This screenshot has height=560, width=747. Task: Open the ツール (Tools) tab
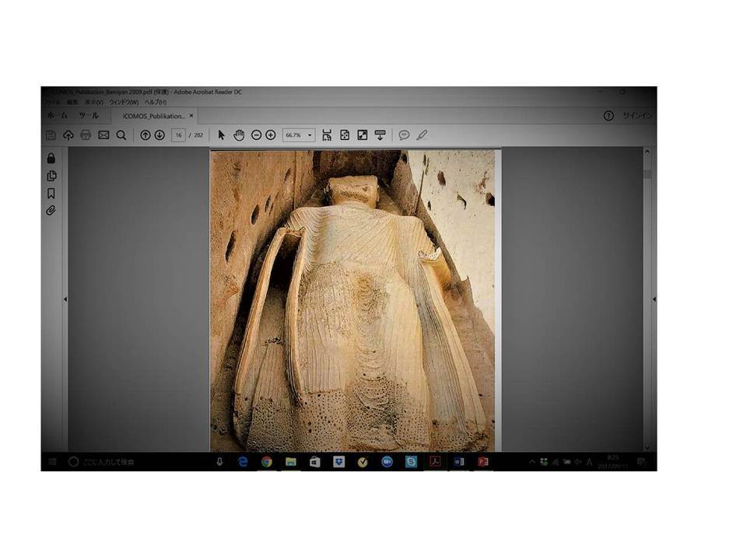[89, 116]
